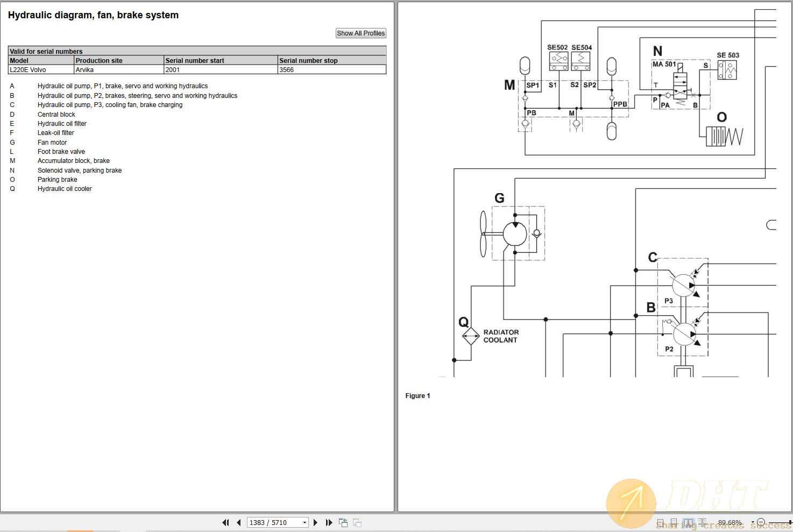Go to the first page
The width and height of the screenshot is (793, 532).
[225, 522]
